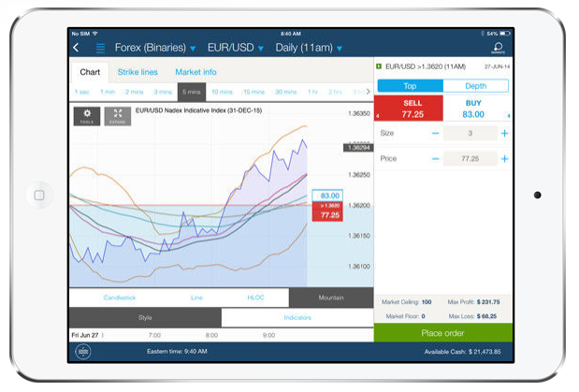Switch to Strike lines tab
The height and width of the screenshot is (392, 579).
click(x=138, y=72)
